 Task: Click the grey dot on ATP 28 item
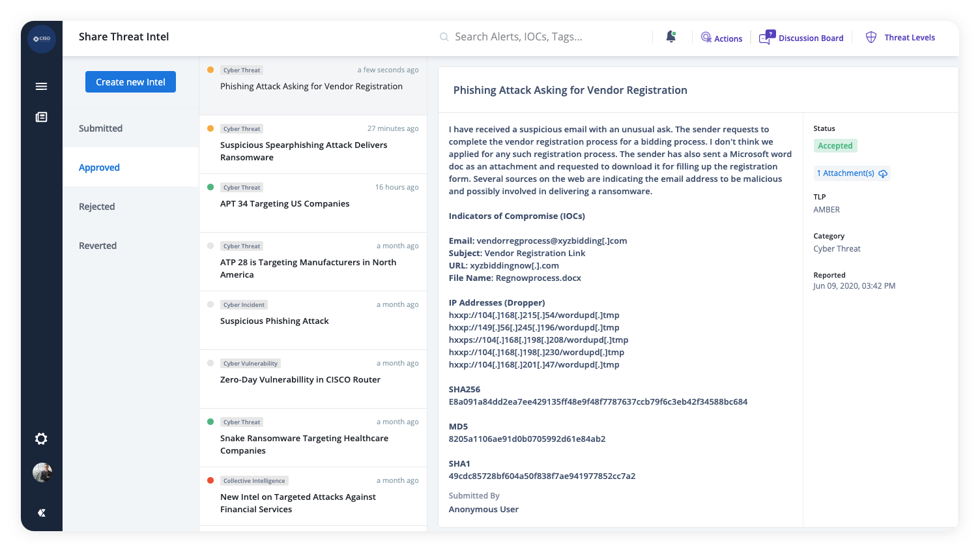(210, 246)
